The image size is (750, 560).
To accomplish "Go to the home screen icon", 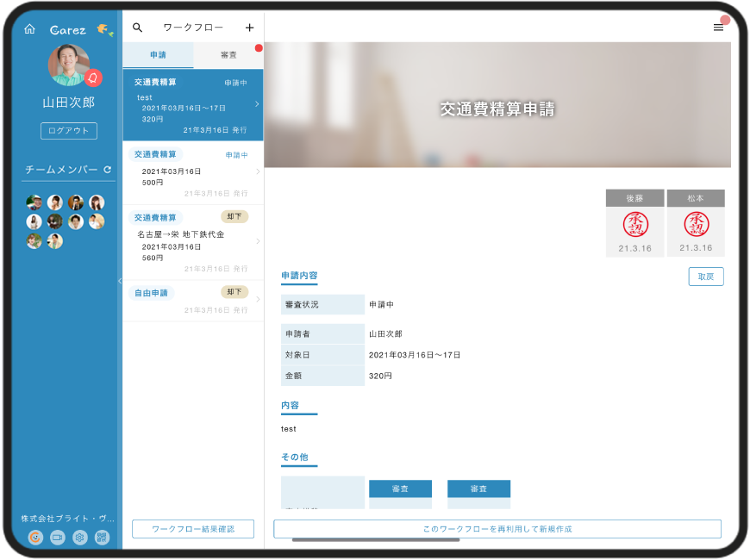I will (x=29, y=28).
